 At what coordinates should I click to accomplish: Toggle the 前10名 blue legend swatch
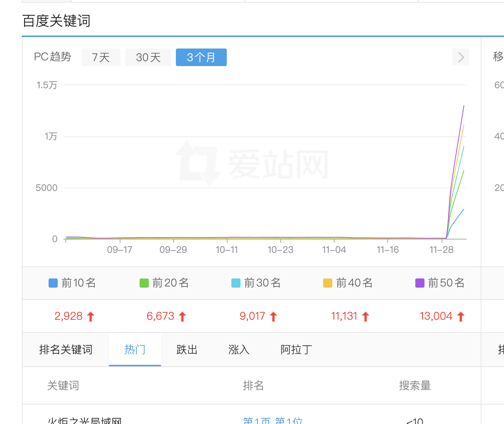[53, 283]
